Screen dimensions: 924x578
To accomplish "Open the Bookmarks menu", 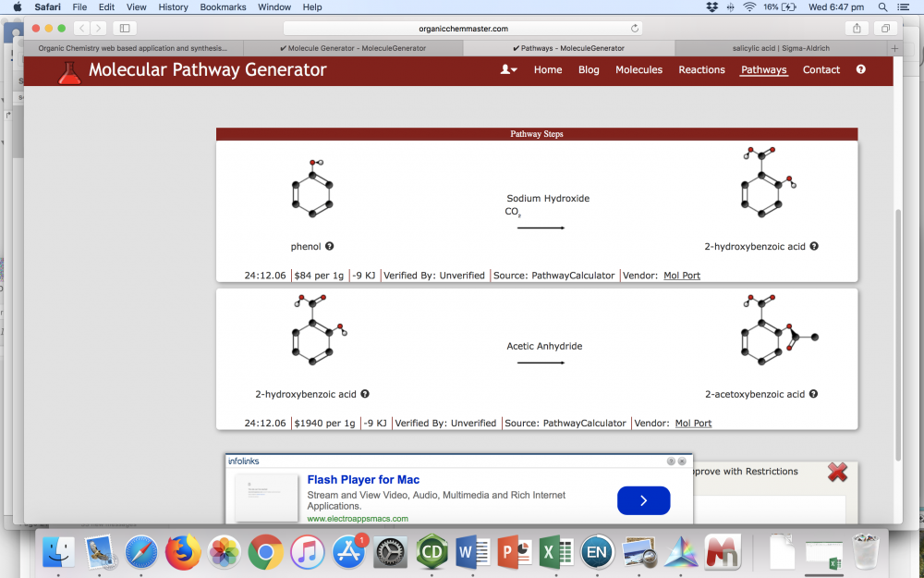I will pos(223,7).
